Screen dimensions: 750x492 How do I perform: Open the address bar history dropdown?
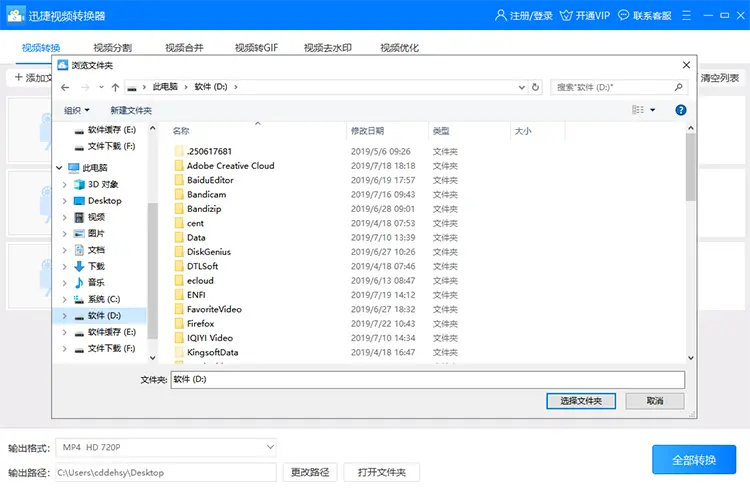[522, 87]
